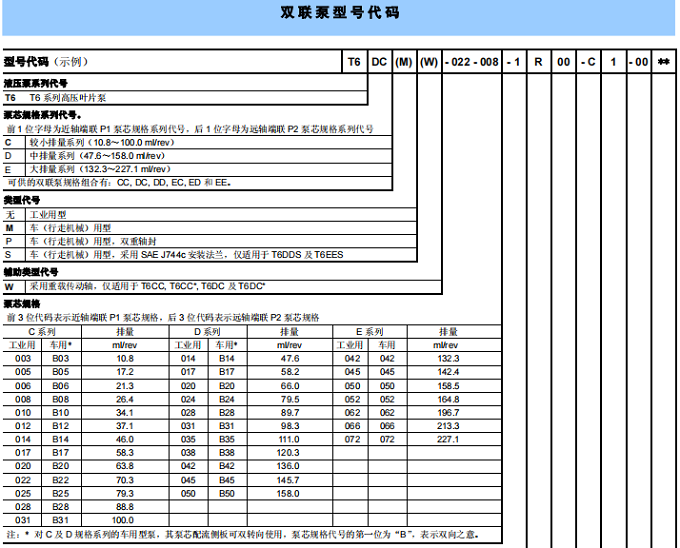The height and width of the screenshot is (548, 680).
Task: Click displacement value 132.3 in E series
Action: pyautogui.click(x=448, y=359)
